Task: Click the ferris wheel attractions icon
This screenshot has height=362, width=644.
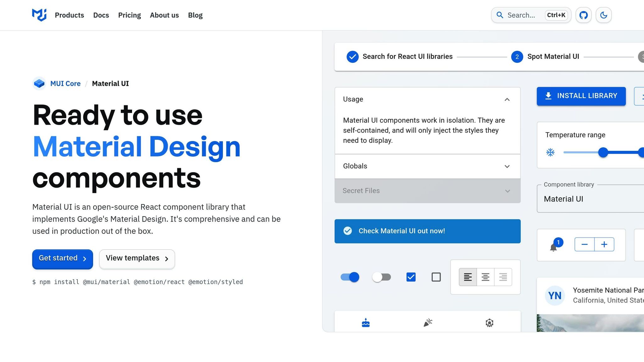Action: click(x=489, y=323)
